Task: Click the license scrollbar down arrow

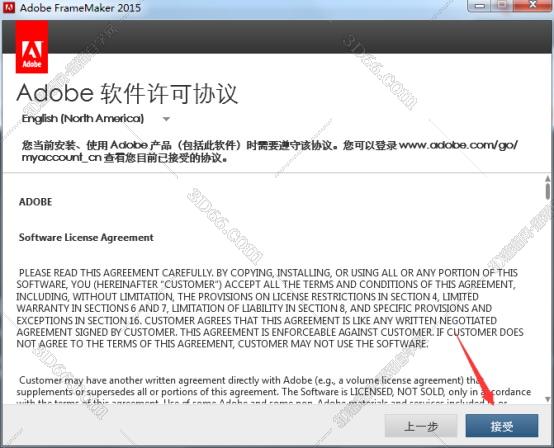Action: click(548, 400)
